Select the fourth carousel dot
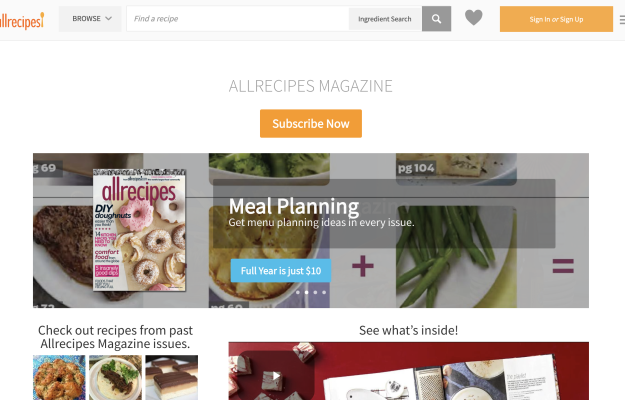Screen dimensions: 625x400 tap(324, 292)
